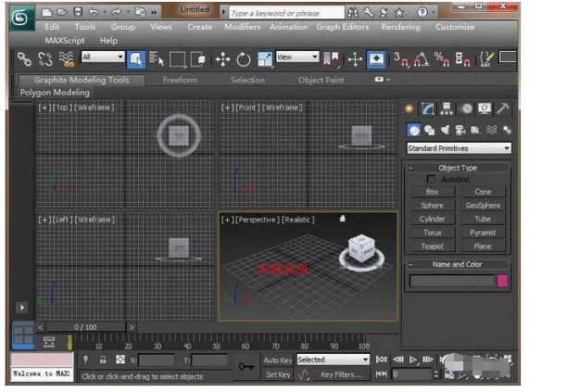Create a GeoSphere primitive
This screenshot has height=392, width=567.
click(x=483, y=206)
